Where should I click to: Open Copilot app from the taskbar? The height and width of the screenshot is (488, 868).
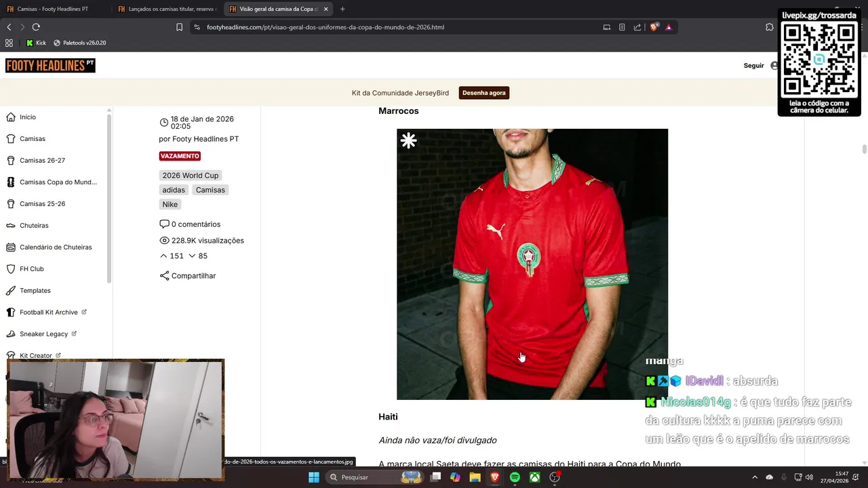click(455, 477)
